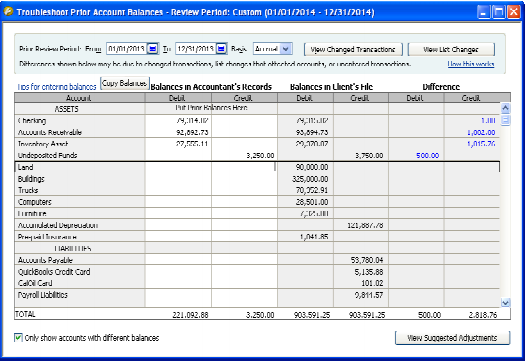
Task: Click View Suggested Adjustments button
Action: [x=452, y=338]
